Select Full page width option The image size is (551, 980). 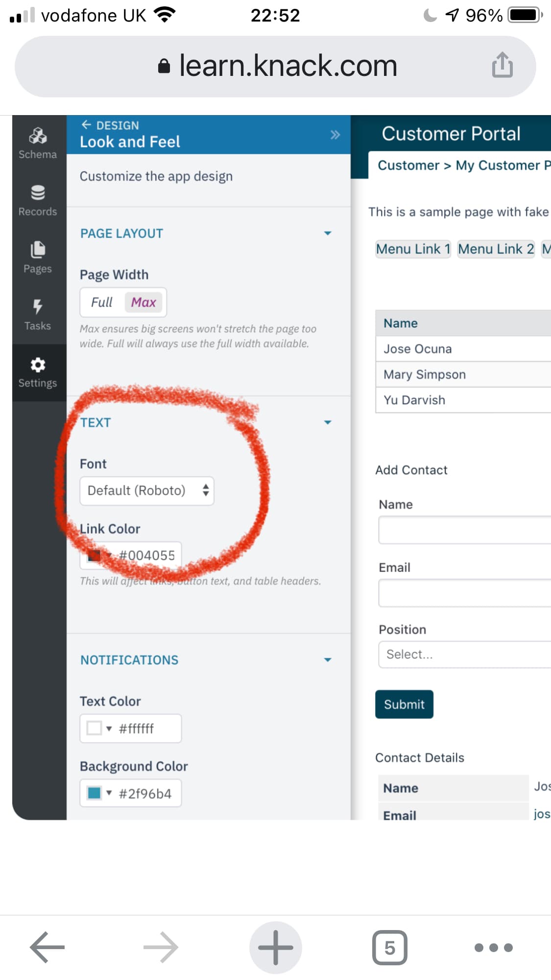[102, 302]
